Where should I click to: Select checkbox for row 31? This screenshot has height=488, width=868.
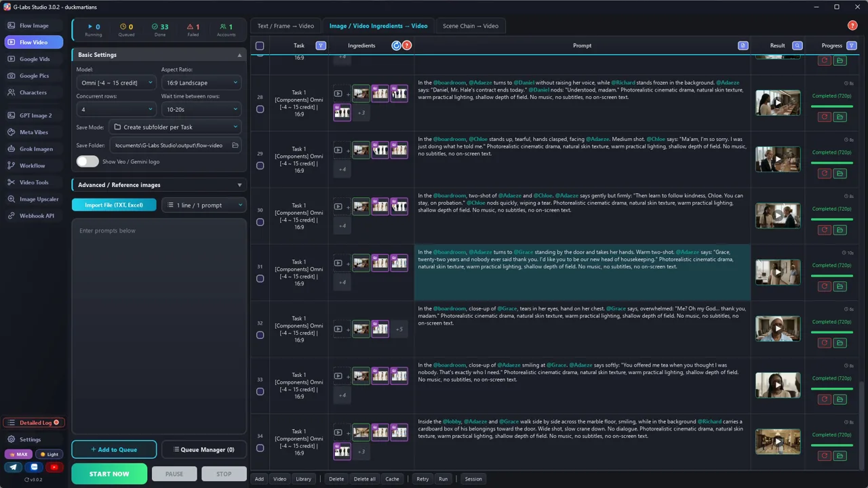pyautogui.click(x=260, y=279)
